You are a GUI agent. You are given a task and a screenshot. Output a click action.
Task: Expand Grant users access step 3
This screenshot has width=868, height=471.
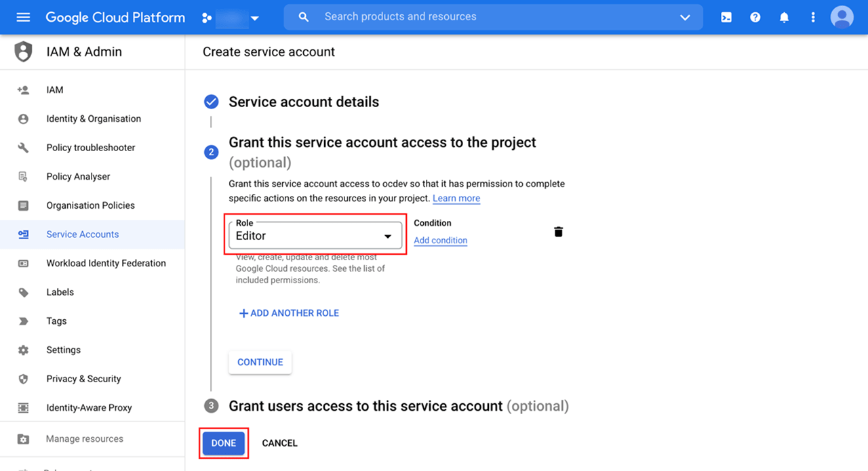(x=399, y=406)
